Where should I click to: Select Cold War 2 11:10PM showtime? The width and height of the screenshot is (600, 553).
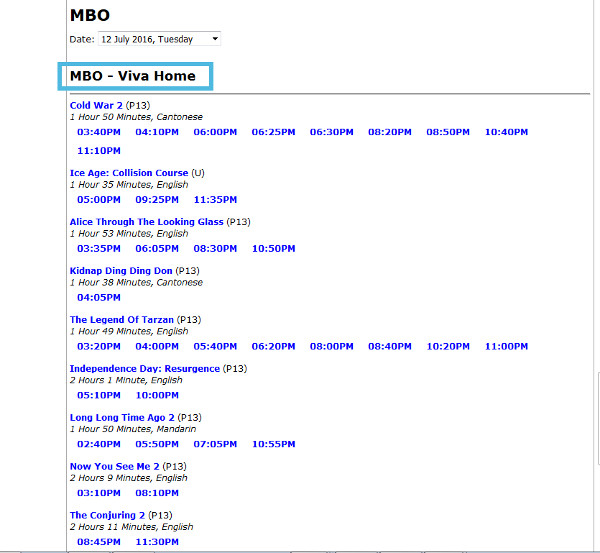point(99,151)
